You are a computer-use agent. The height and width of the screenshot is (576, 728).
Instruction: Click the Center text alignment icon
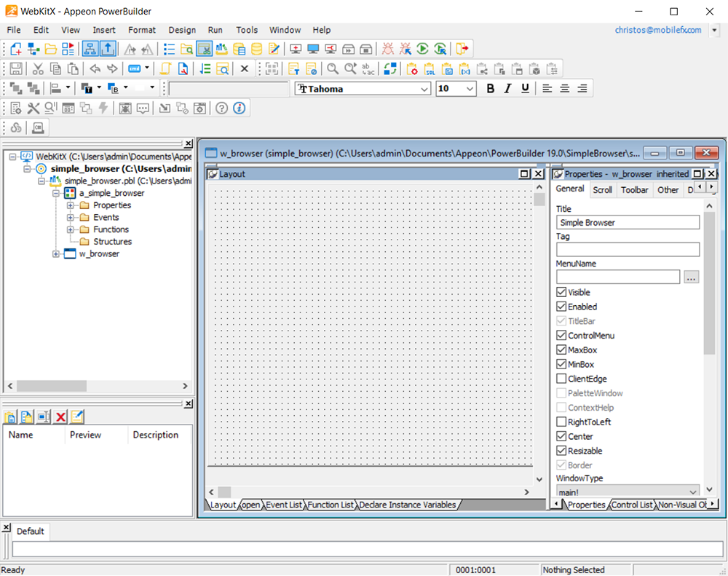pyautogui.click(x=565, y=88)
